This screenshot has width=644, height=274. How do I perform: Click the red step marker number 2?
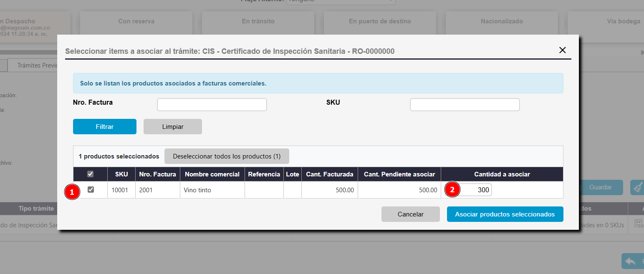coord(452,190)
